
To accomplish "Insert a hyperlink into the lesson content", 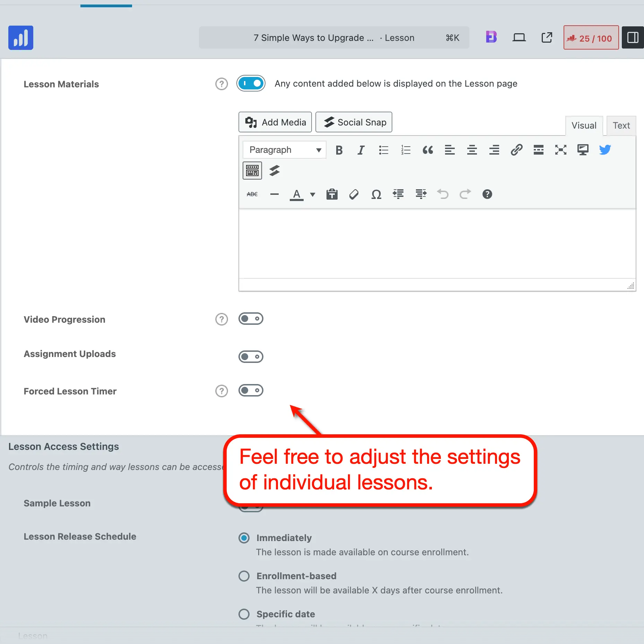I will 516,150.
